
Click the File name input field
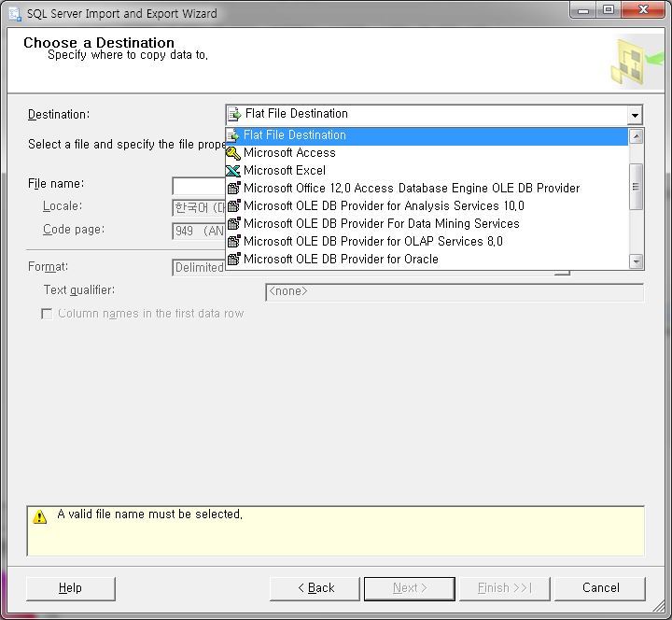click(x=200, y=186)
